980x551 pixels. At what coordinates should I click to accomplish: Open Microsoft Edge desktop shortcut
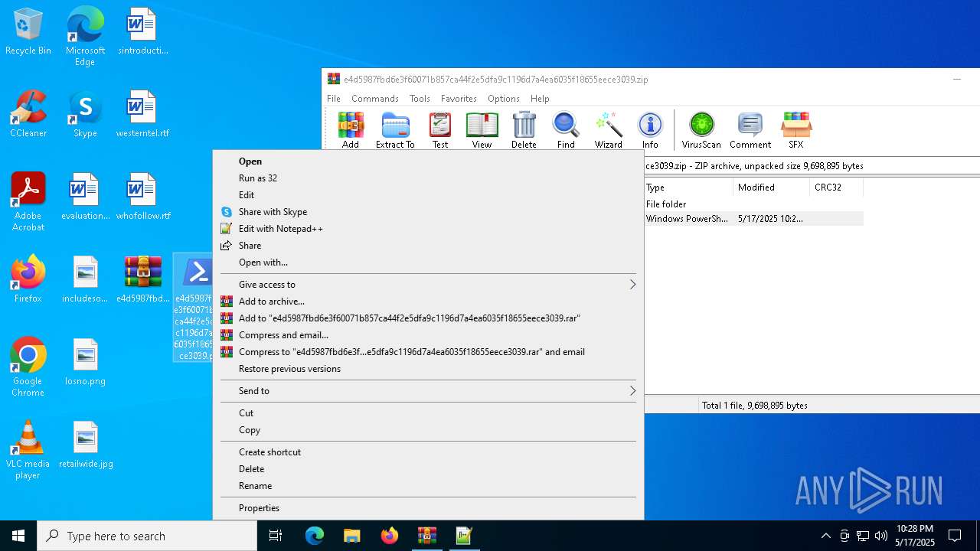[x=85, y=37]
